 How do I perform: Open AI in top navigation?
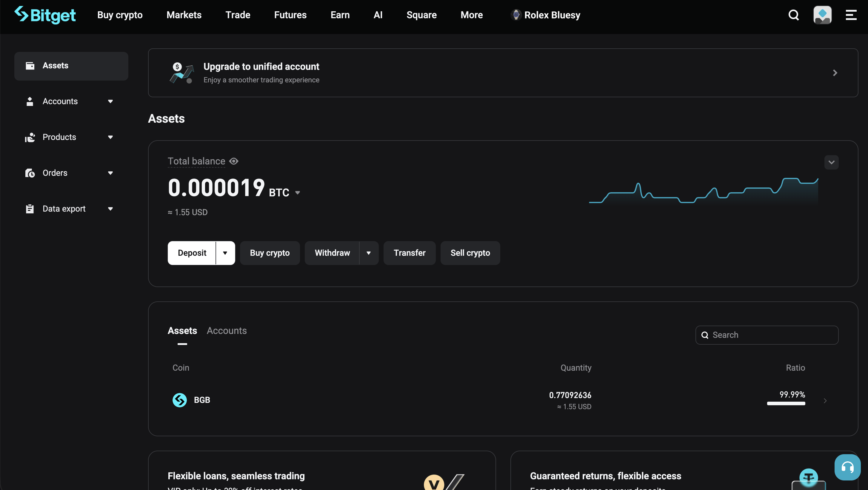click(x=378, y=15)
